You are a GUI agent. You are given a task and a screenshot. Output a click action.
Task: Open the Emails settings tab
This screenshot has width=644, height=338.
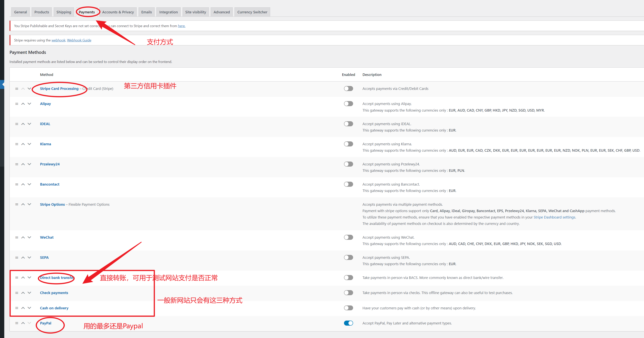coord(146,12)
